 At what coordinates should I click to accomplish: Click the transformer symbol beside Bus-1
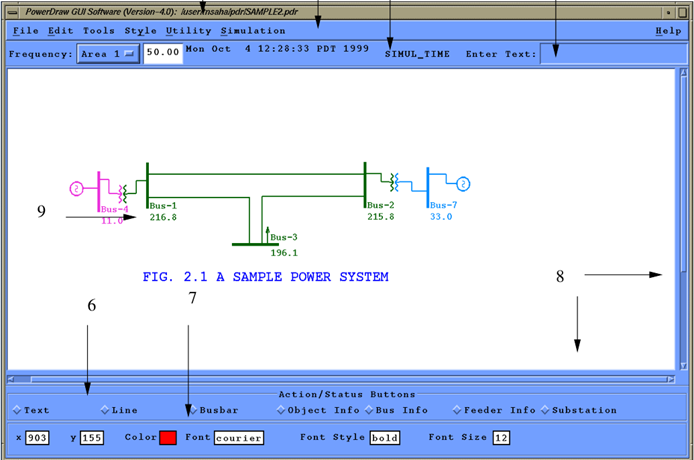pyautogui.click(x=125, y=190)
